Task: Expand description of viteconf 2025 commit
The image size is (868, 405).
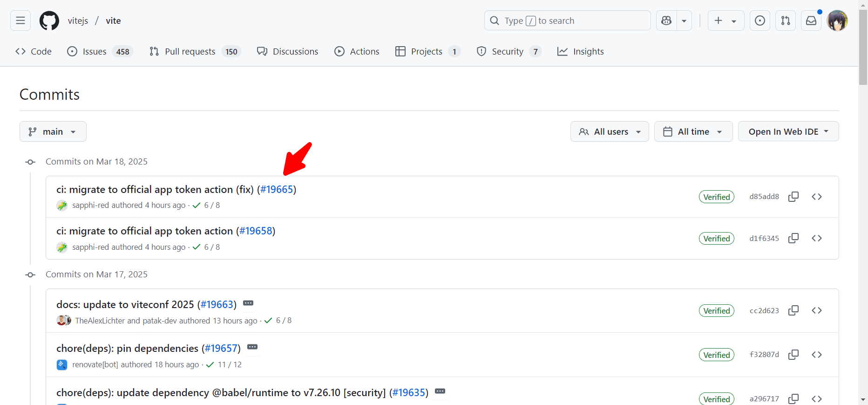Action: click(248, 303)
